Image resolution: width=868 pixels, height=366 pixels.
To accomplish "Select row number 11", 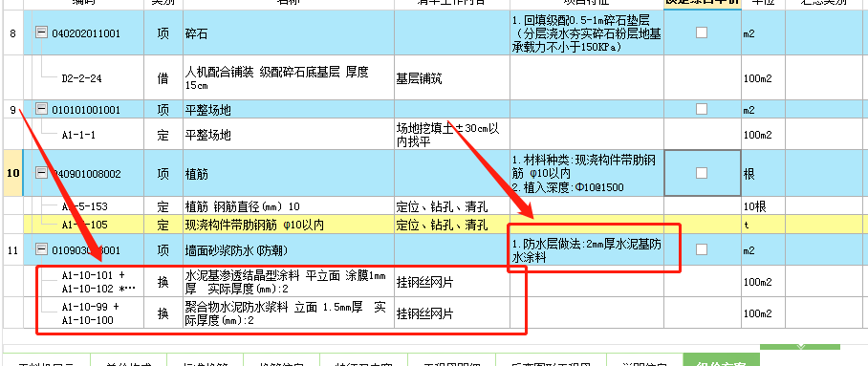I will (x=12, y=250).
